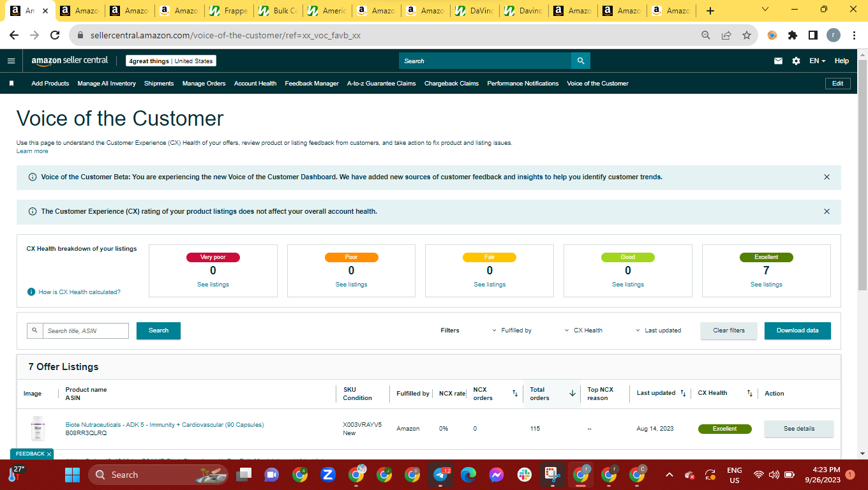Click See listings under Excellent
This screenshot has width=868, height=490.
click(767, 285)
